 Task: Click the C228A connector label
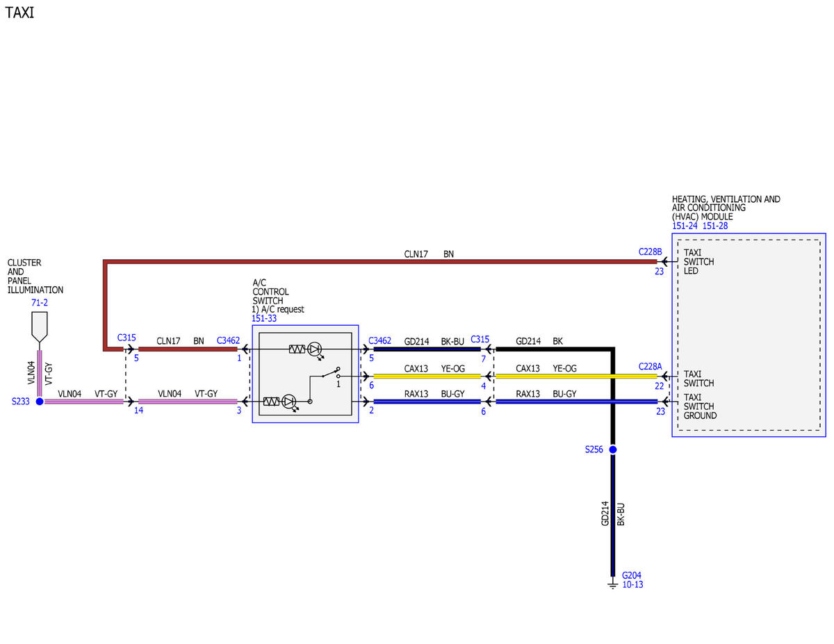click(x=651, y=366)
